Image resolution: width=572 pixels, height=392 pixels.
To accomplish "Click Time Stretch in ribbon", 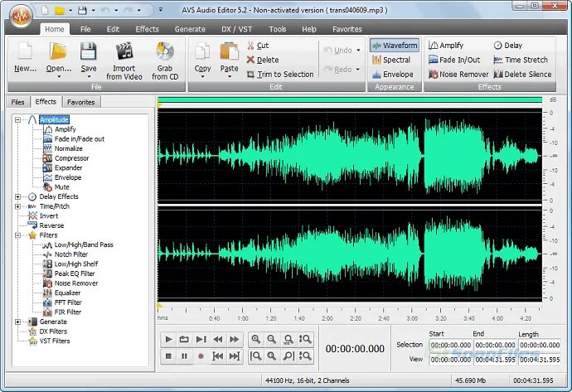I will [x=521, y=60].
